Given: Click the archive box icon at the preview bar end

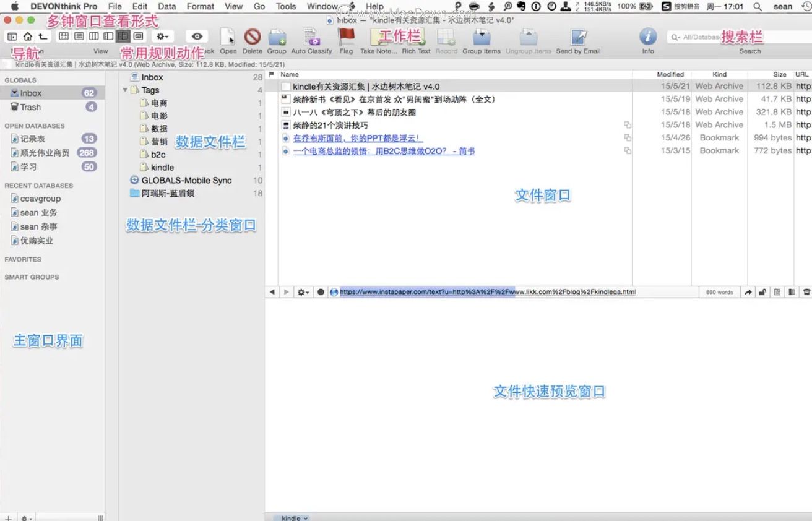Looking at the screenshot, I should (806, 292).
